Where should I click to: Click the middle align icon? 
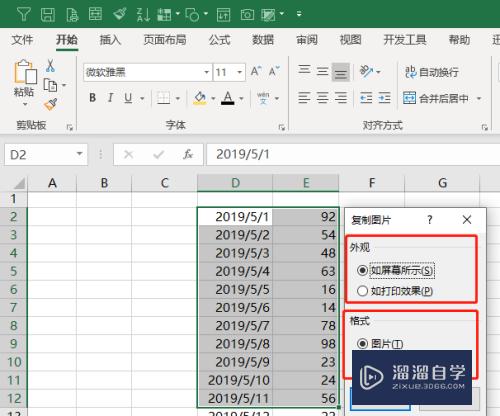click(322, 71)
